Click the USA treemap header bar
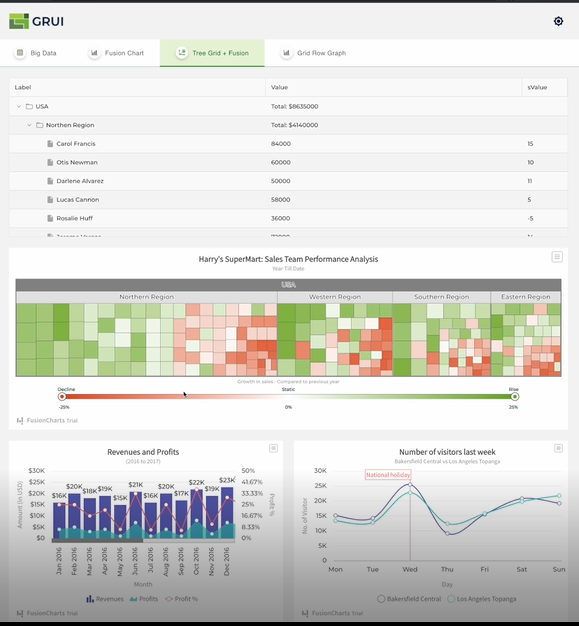 [288, 285]
